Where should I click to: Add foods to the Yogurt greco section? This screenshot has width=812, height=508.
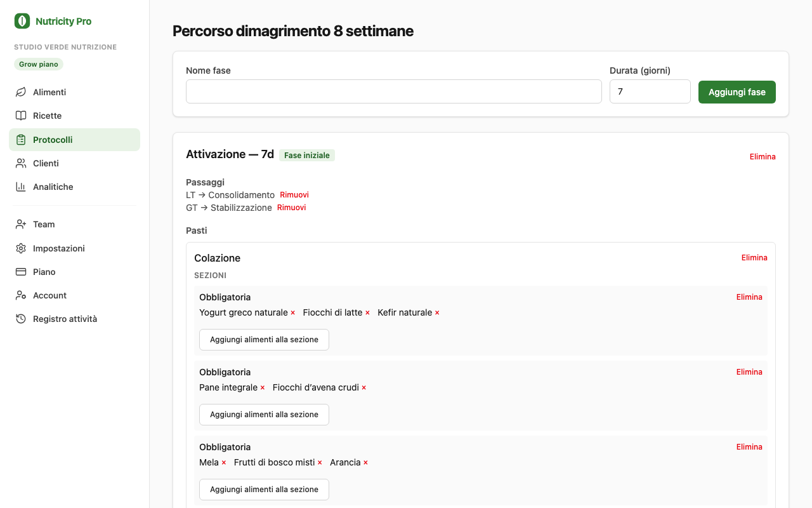(x=264, y=340)
